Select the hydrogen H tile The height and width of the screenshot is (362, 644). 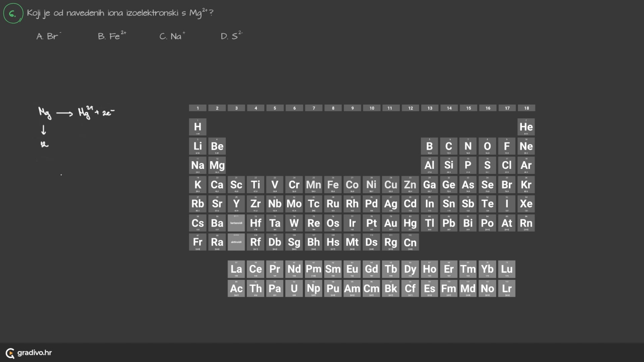click(198, 127)
